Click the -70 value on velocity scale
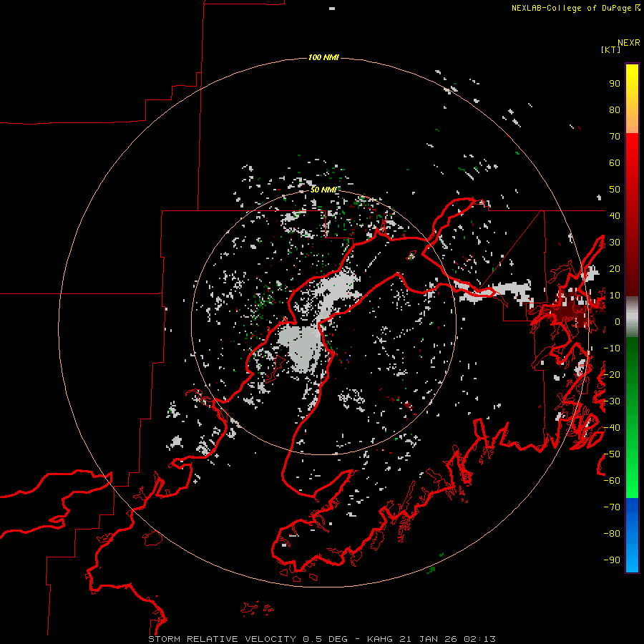The width and height of the screenshot is (644, 644). pyautogui.click(x=612, y=507)
